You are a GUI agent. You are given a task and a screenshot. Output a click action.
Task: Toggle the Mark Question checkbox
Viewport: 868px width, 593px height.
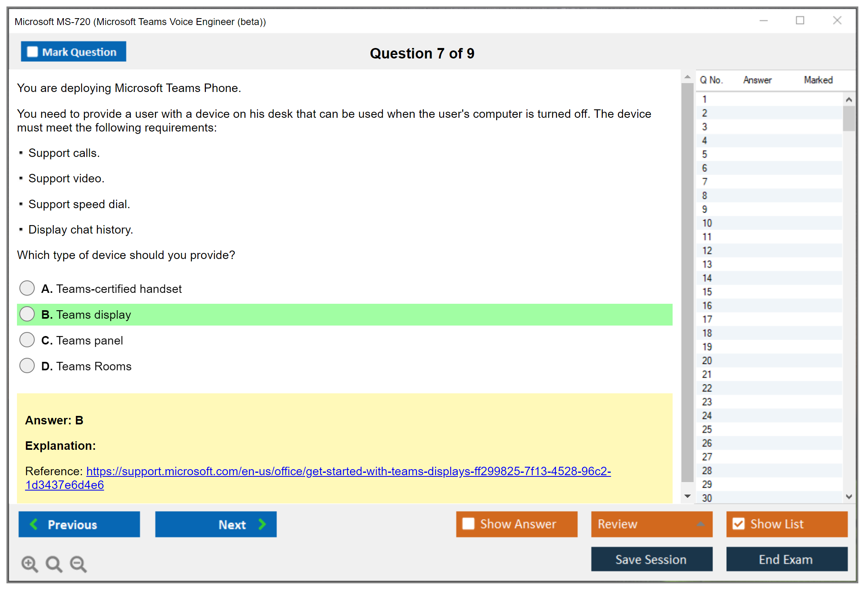(32, 52)
